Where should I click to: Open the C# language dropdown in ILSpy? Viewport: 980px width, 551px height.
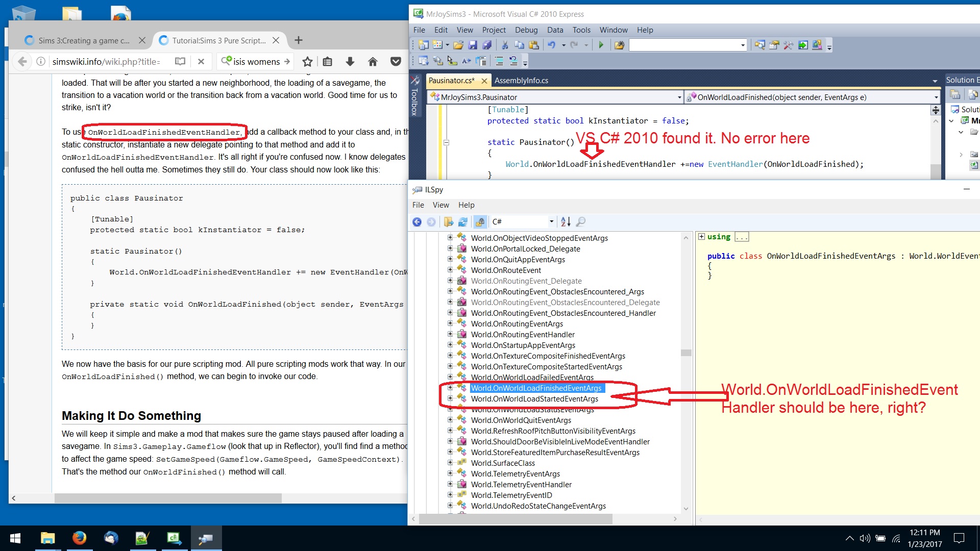[551, 222]
